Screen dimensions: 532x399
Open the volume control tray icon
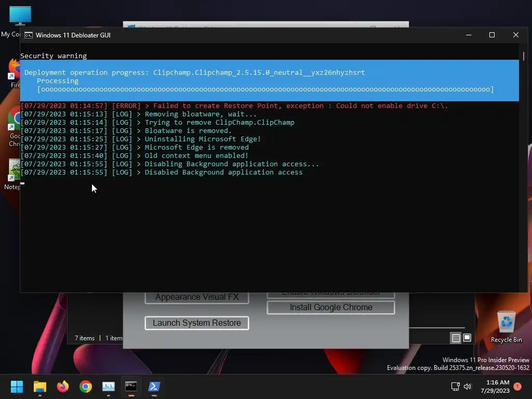(468, 387)
